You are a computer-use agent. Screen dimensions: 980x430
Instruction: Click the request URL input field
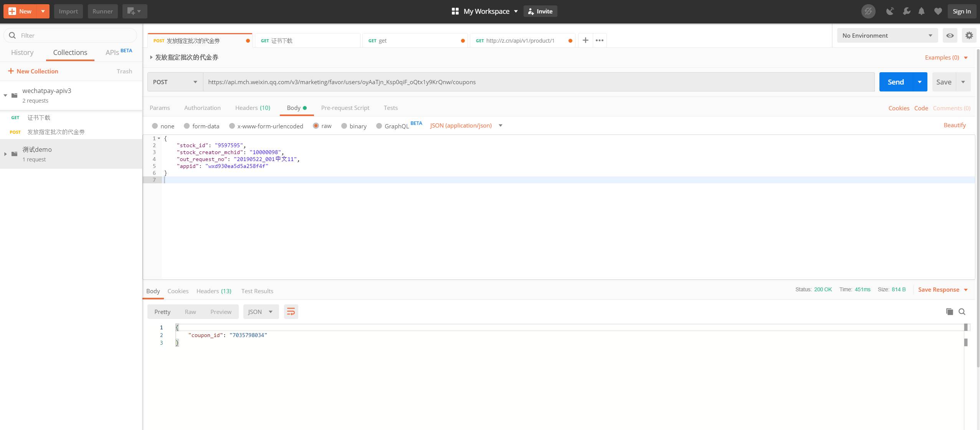(537, 82)
